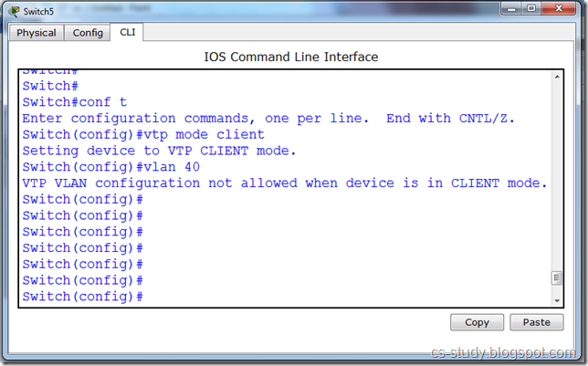Click the scrollbar thumb in the terminal
This screenshot has width=588, height=366.
(555, 278)
